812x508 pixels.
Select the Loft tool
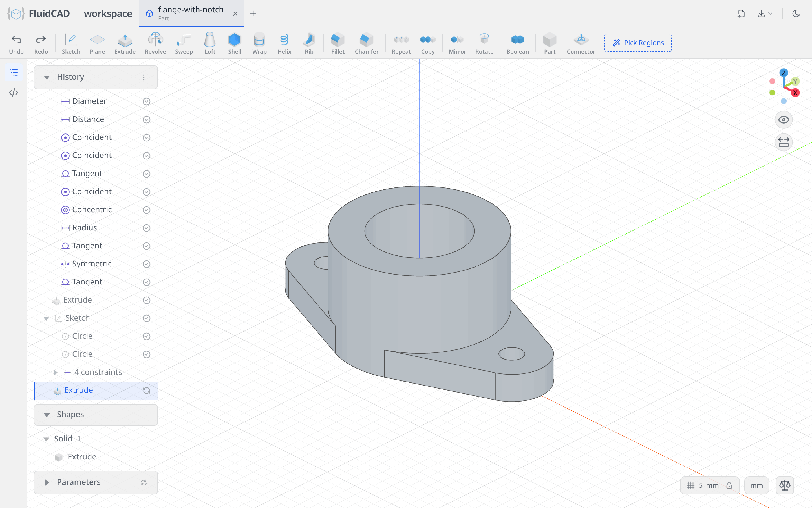210,43
